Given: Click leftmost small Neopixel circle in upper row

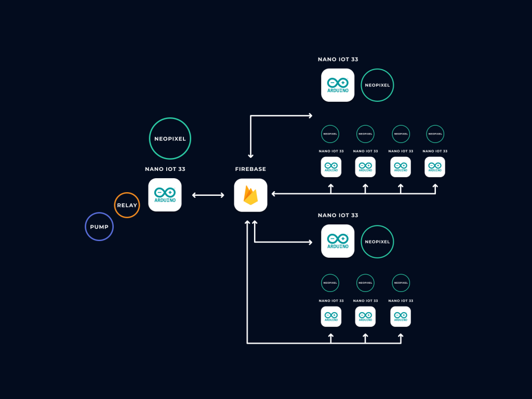Looking at the screenshot, I should pos(330,134).
